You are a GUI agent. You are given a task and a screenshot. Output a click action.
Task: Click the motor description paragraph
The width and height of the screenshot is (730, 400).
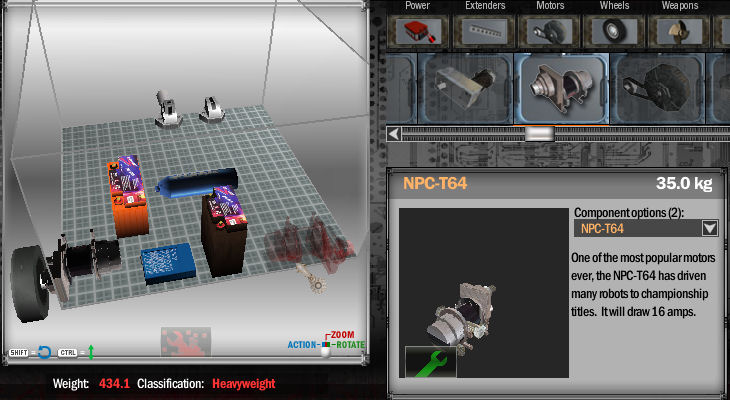pyautogui.click(x=644, y=285)
